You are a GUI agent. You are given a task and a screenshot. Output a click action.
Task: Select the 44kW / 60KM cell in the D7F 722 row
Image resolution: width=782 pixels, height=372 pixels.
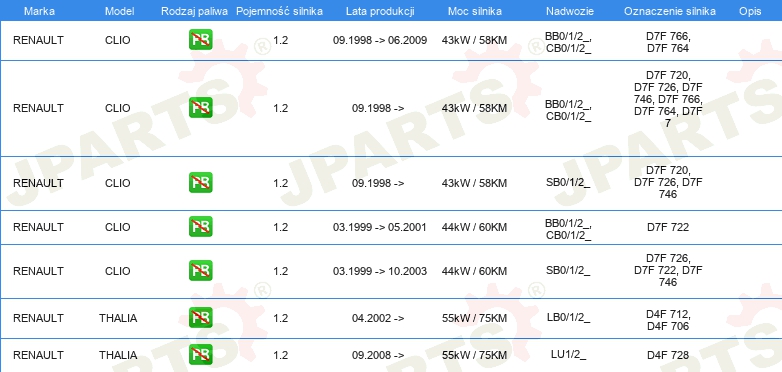474,227
